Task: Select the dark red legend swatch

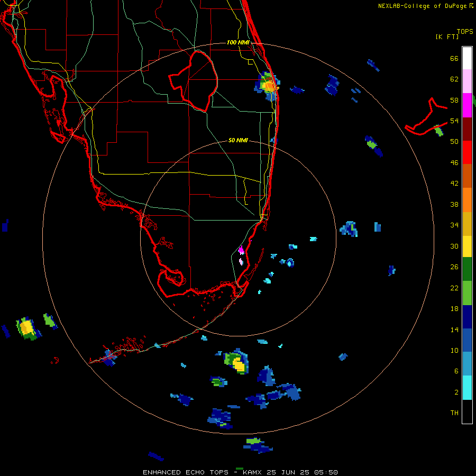Action: [467, 129]
